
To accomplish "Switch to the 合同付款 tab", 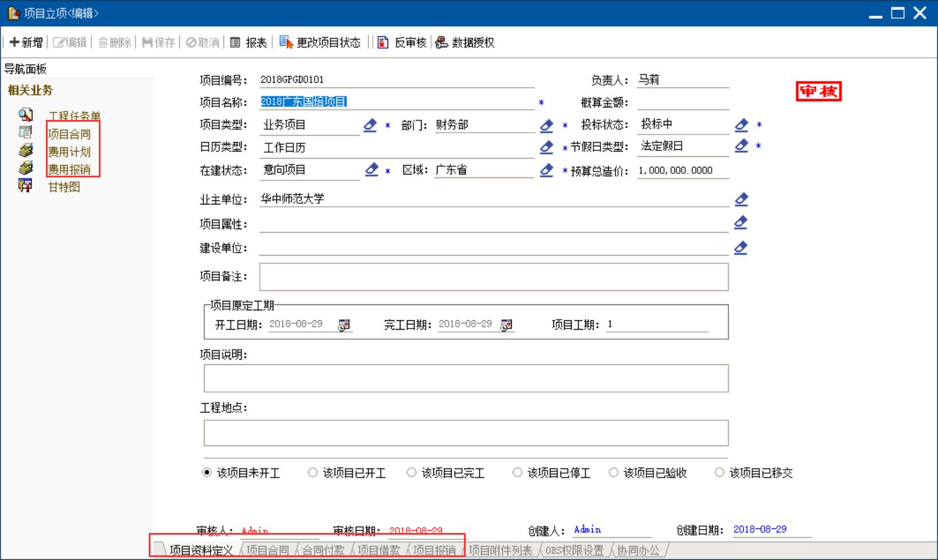I will pos(323,551).
